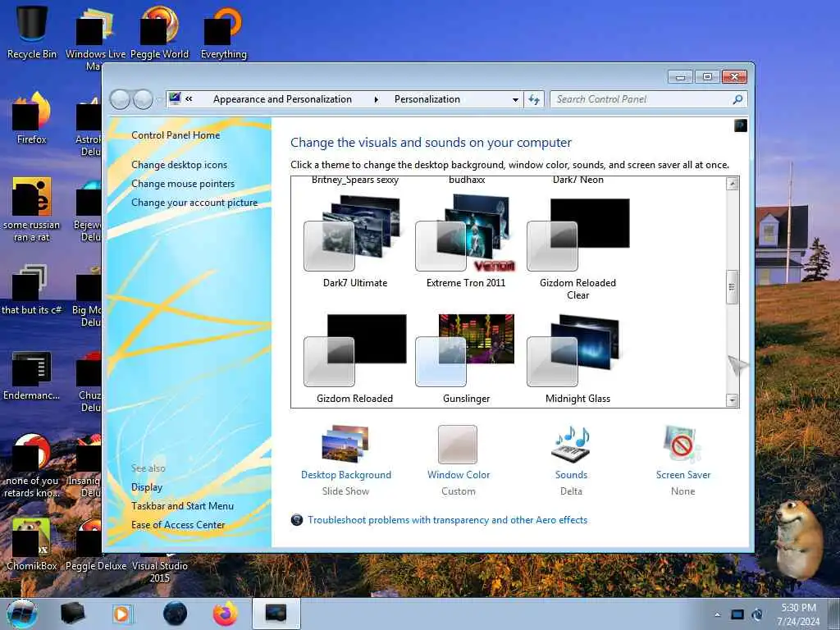The image size is (840, 630).
Task: Open the Screen Saver settings icon
Action: click(682, 444)
